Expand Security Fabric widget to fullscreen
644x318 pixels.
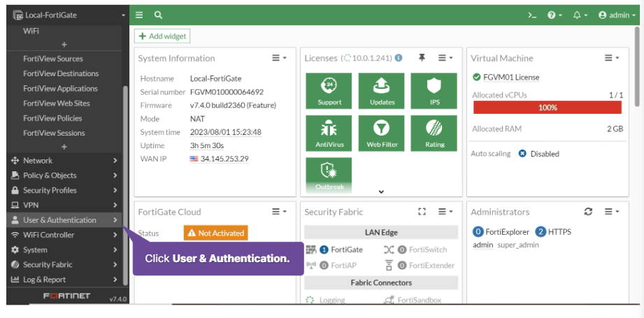pyautogui.click(x=422, y=212)
